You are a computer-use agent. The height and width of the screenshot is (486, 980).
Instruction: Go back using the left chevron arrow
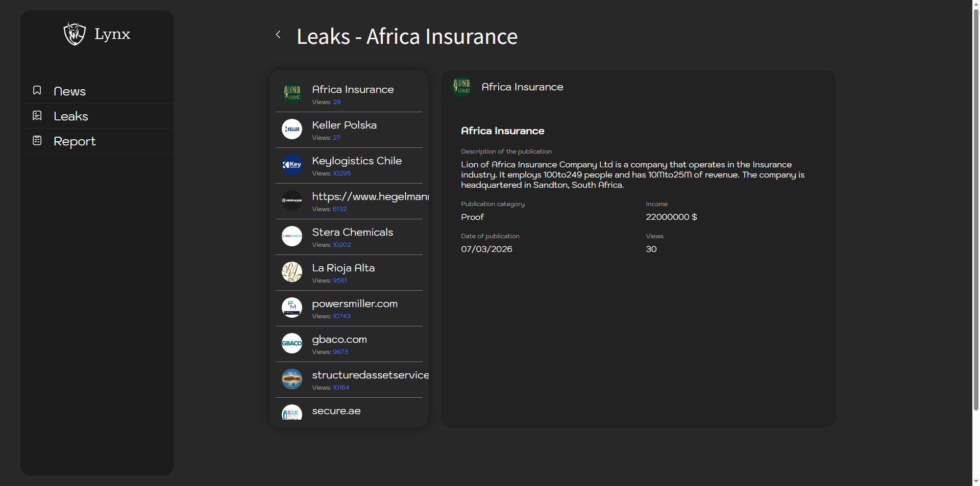[x=278, y=35]
